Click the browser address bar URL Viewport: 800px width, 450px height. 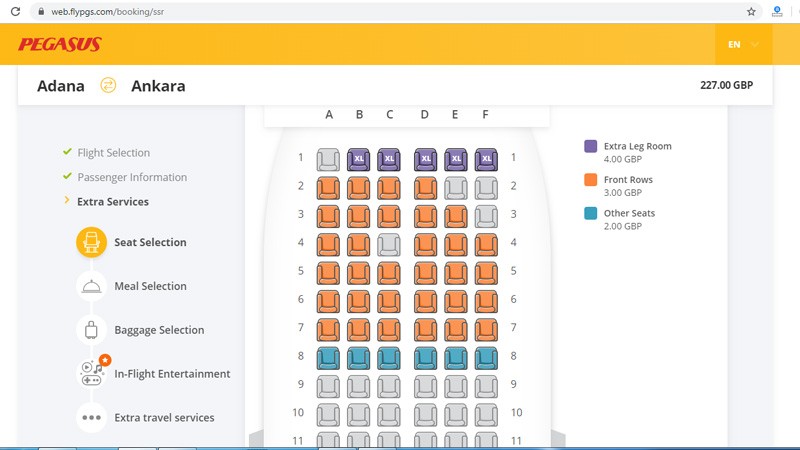coord(109,12)
